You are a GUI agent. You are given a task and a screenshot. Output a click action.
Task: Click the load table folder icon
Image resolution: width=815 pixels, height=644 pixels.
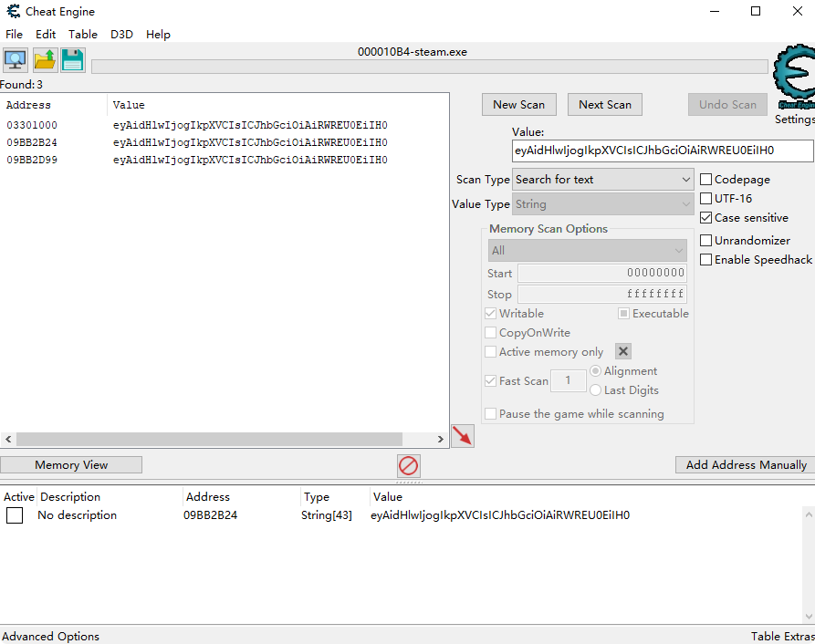pos(45,60)
